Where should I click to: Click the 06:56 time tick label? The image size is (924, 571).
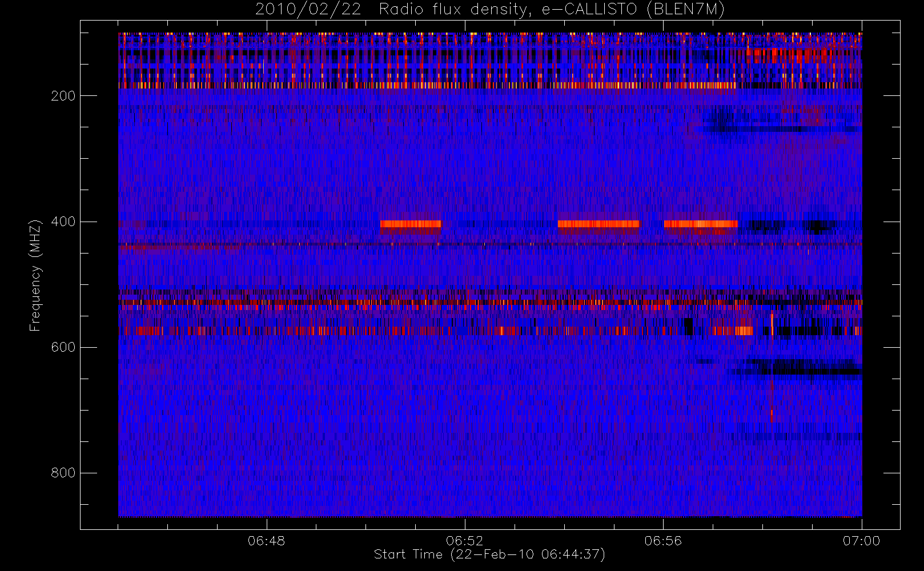663,541
